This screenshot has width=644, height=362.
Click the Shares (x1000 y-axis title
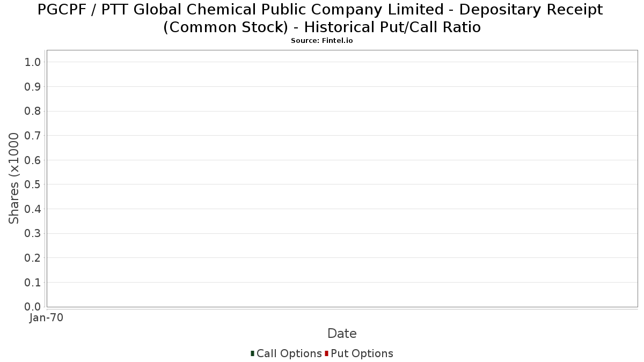point(14,179)
